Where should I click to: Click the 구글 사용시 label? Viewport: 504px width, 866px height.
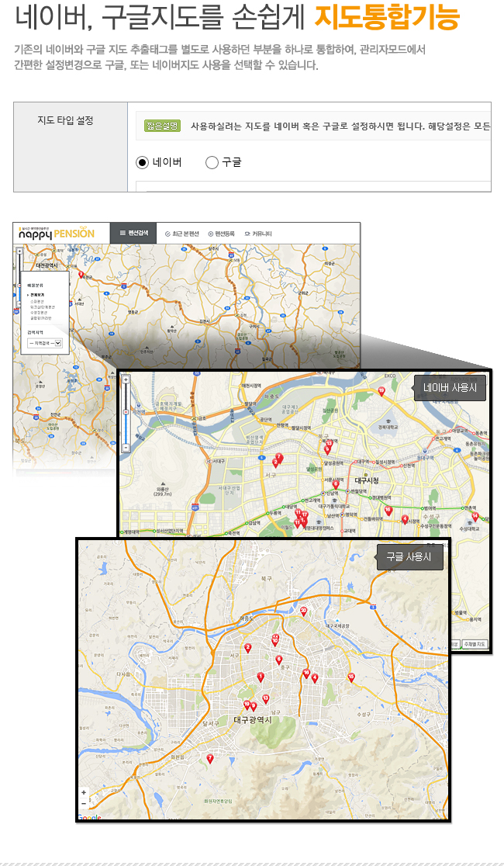pos(409,556)
